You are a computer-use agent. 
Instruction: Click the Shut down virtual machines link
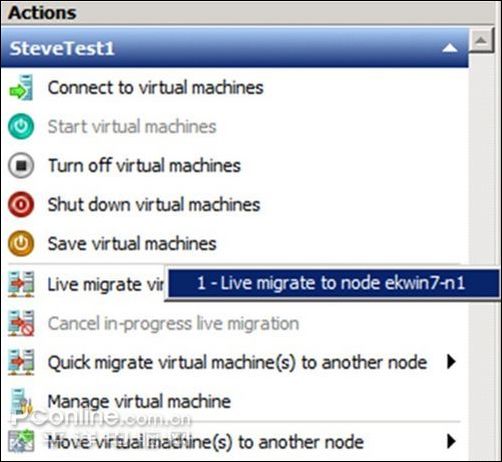[154, 204]
